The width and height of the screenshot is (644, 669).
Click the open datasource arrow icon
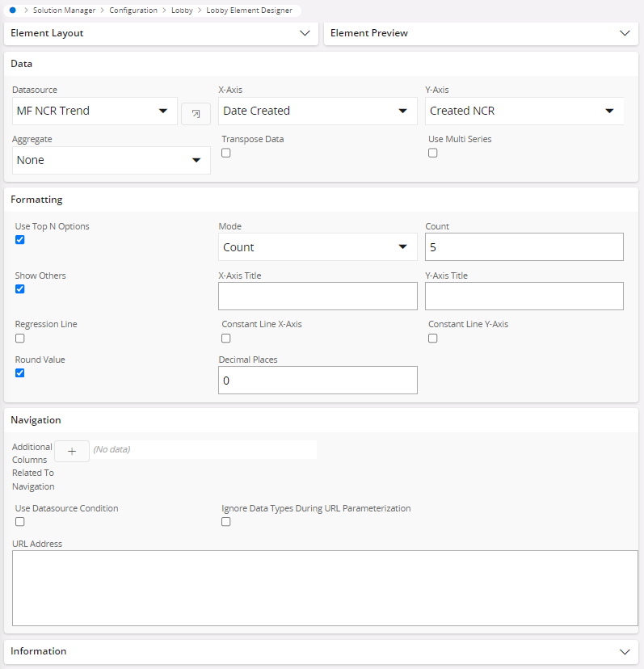[195, 113]
